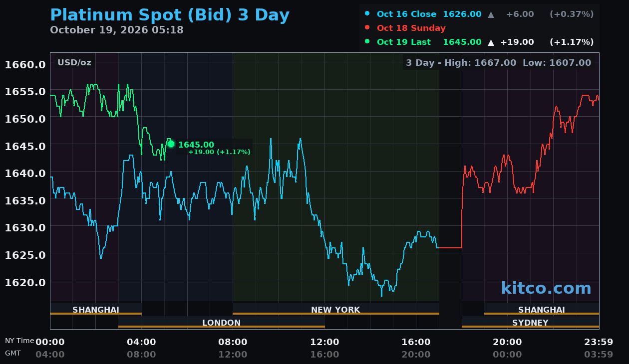Image resolution: width=629 pixels, height=364 pixels.
Task: Click the '(+1.17%)' percentage in top legend
Action: [572, 42]
